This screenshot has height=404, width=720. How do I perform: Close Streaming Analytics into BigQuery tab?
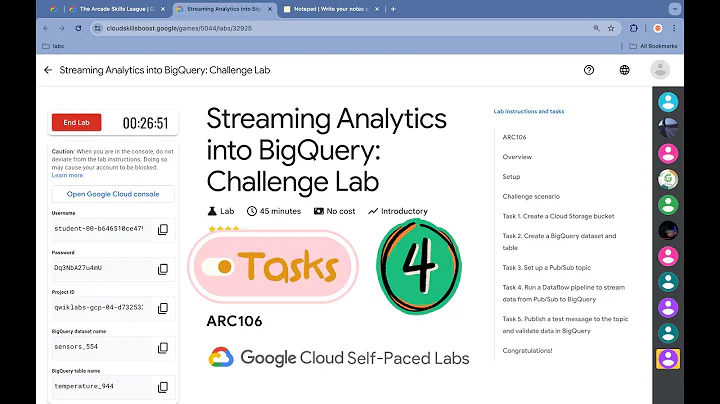270,9
